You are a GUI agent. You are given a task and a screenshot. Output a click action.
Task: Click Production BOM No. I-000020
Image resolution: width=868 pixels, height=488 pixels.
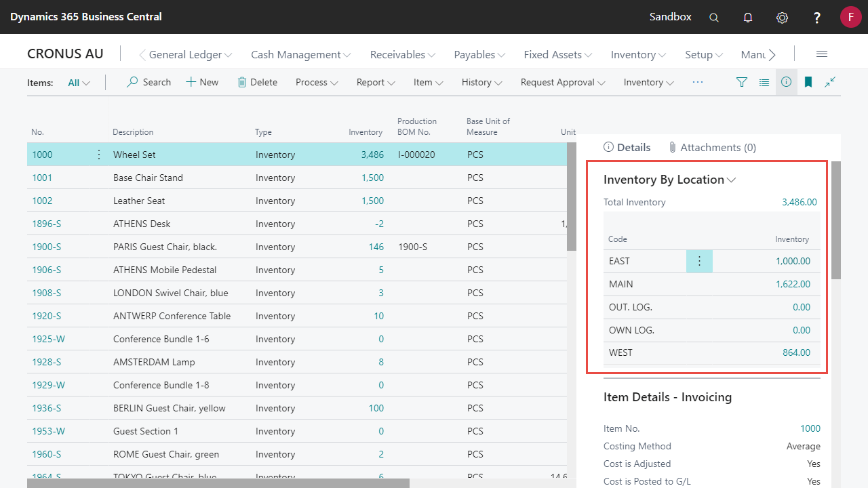tap(416, 155)
